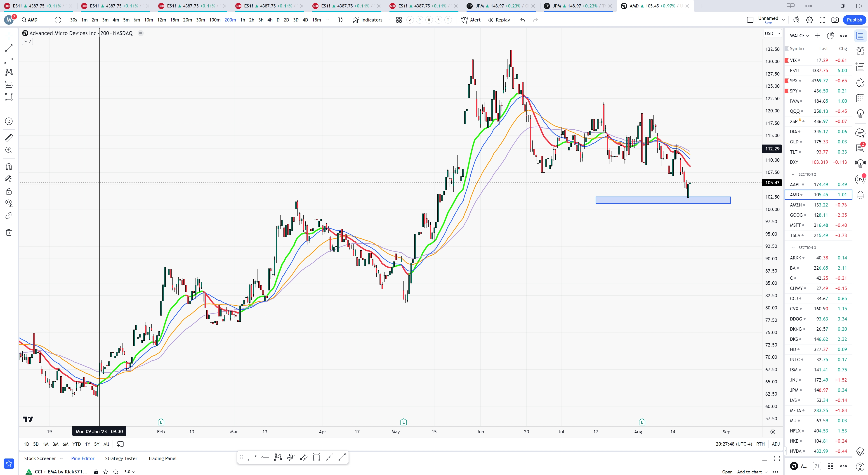The image size is (868, 475).
Task: Start bar Replay mode
Action: point(499,20)
